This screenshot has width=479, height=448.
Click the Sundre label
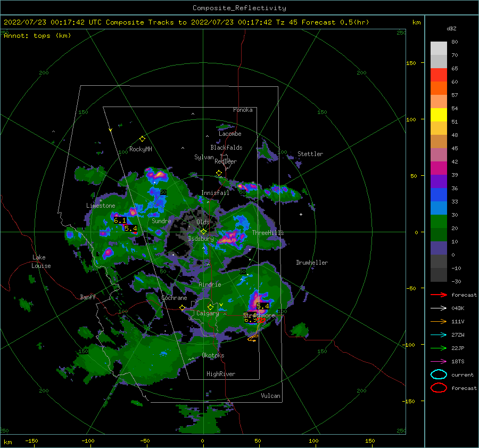tap(161, 221)
